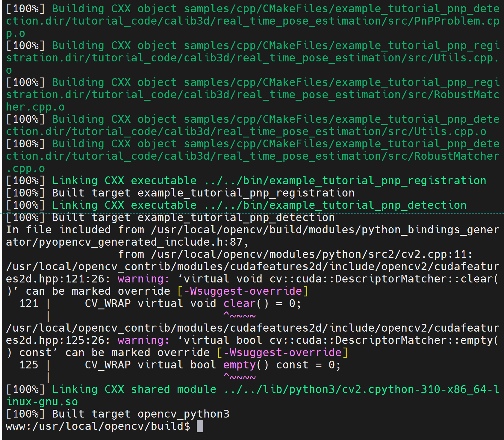Screen dimensions: 504x440
Task: Click the magenta 'clear' function name
Action: (240, 303)
